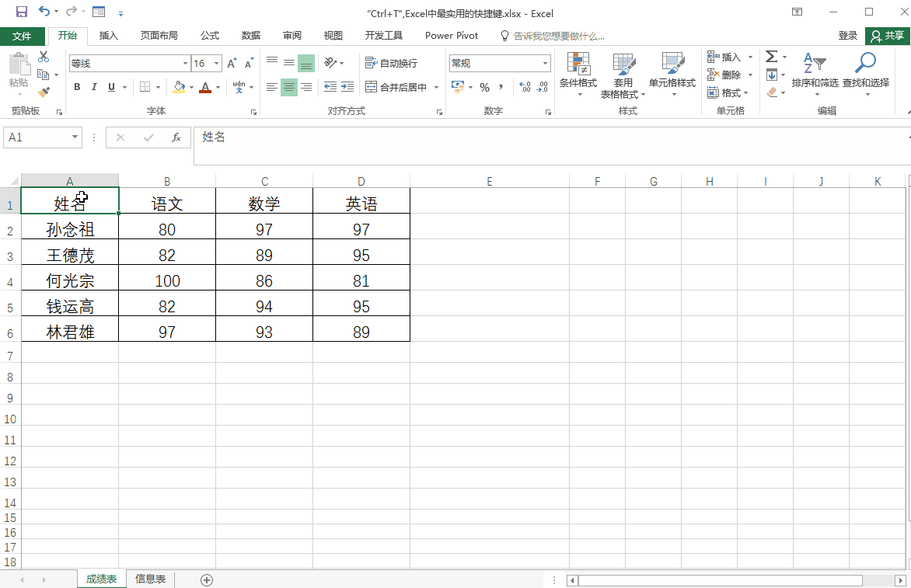The image size is (911, 588).
Task: Open the File (文件) tab
Action: coord(22,36)
